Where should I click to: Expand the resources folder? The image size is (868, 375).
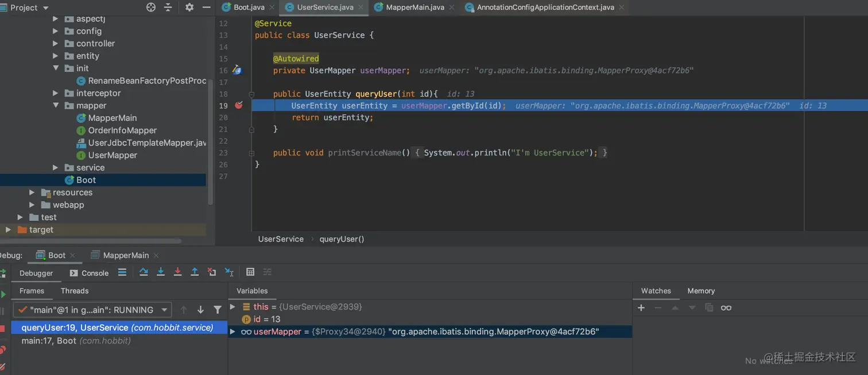(32, 193)
